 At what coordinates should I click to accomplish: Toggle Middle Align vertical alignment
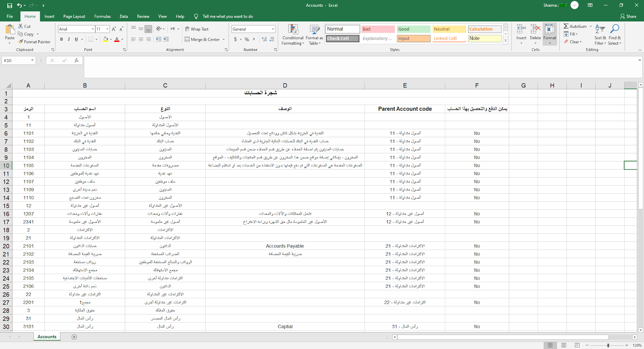(x=141, y=29)
